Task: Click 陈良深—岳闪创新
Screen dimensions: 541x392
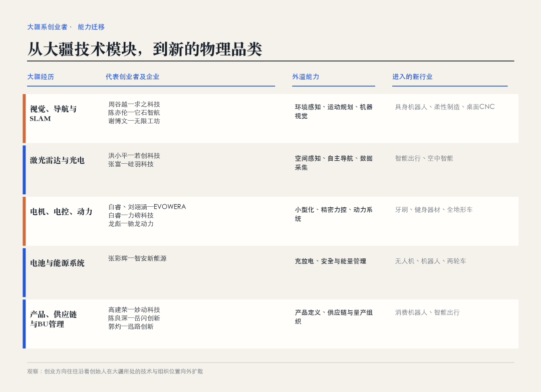Action: point(134,318)
